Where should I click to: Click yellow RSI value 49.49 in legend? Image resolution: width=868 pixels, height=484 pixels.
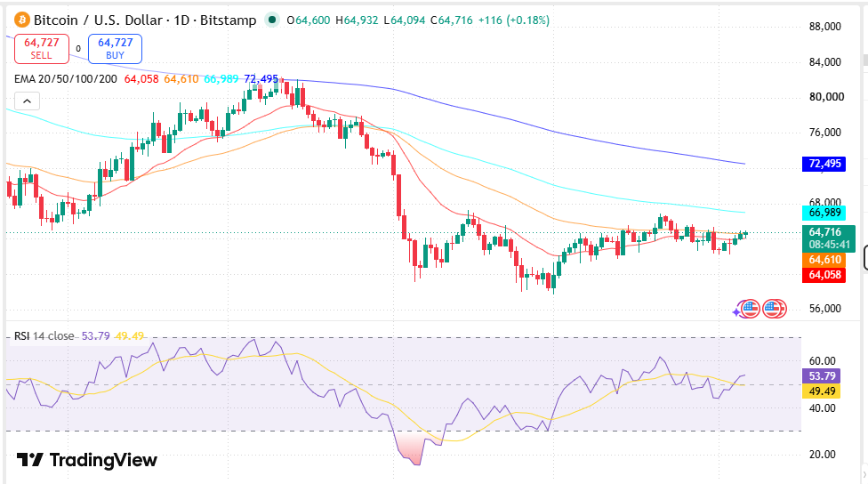130,336
